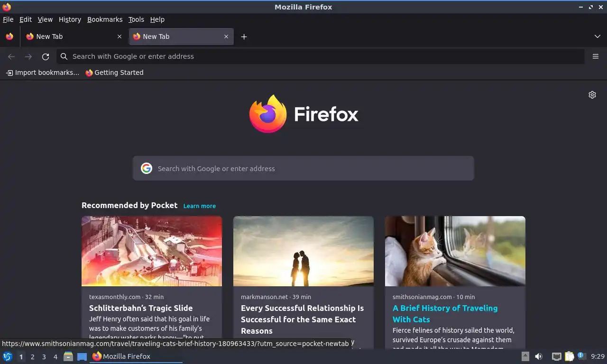This screenshot has height=364, width=607.
Task: Click the Google logo in search box
Action: [x=147, y=168]
